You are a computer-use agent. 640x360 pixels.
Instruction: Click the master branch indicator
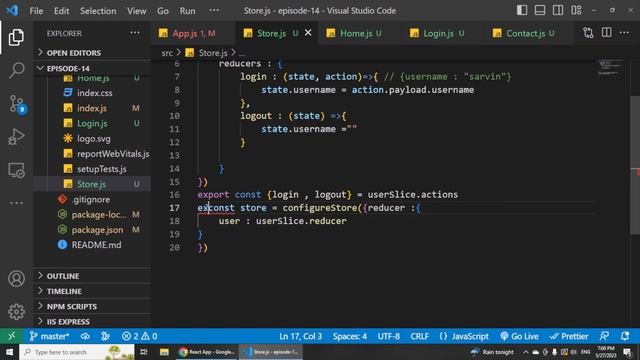point(49,336)
